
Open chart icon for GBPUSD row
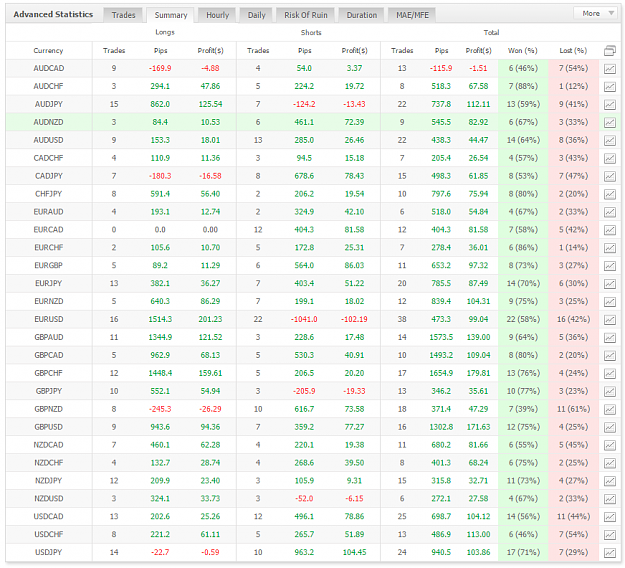point(609,427)
